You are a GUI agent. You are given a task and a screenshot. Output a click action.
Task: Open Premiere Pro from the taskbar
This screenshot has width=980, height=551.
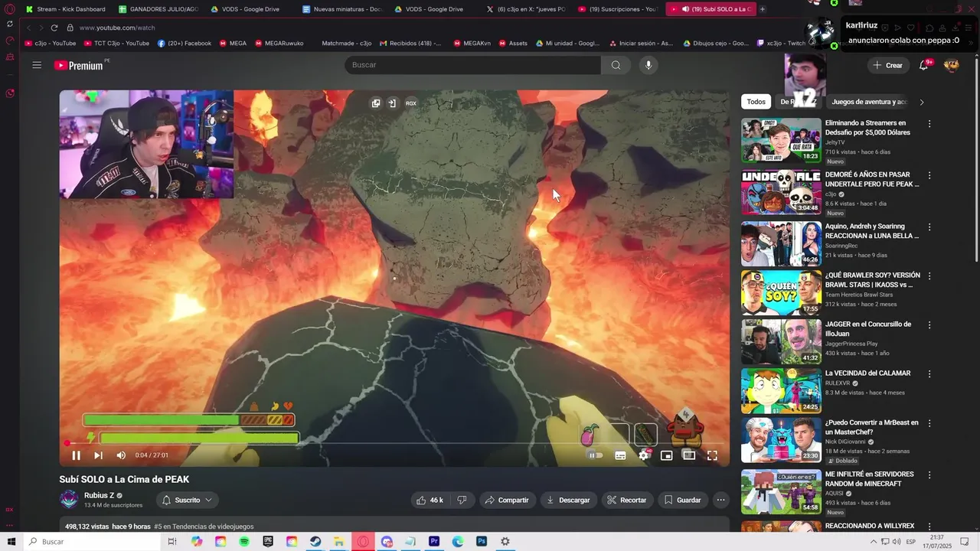coord(434,542)
